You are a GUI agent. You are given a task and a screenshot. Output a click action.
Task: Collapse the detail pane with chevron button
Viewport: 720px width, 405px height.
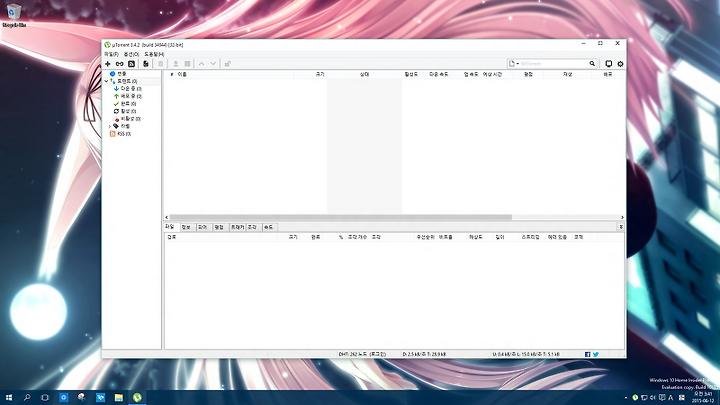tap(621, 227)
